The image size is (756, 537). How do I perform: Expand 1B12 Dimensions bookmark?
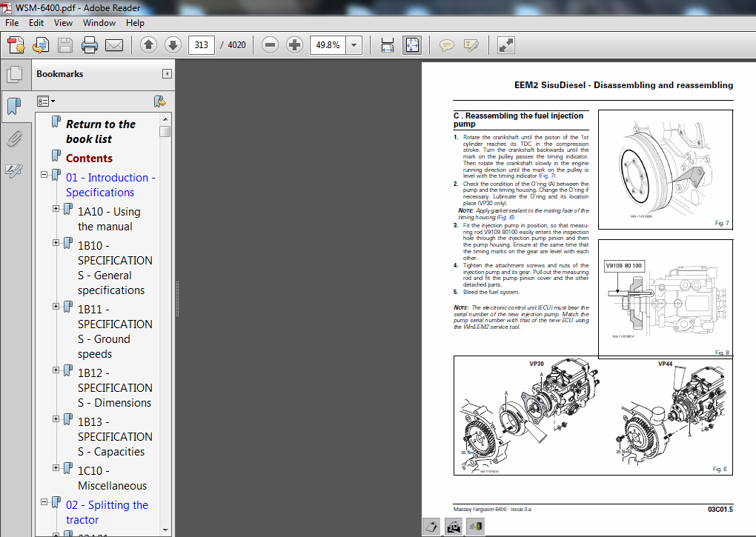56,370
